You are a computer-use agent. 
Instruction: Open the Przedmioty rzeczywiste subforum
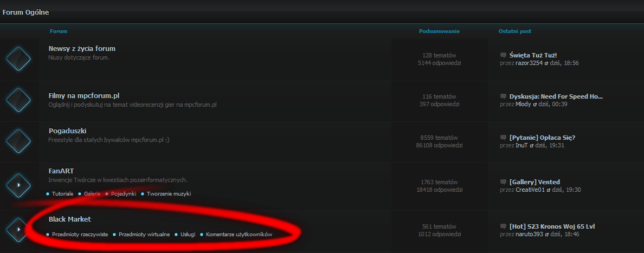[80, 235]
